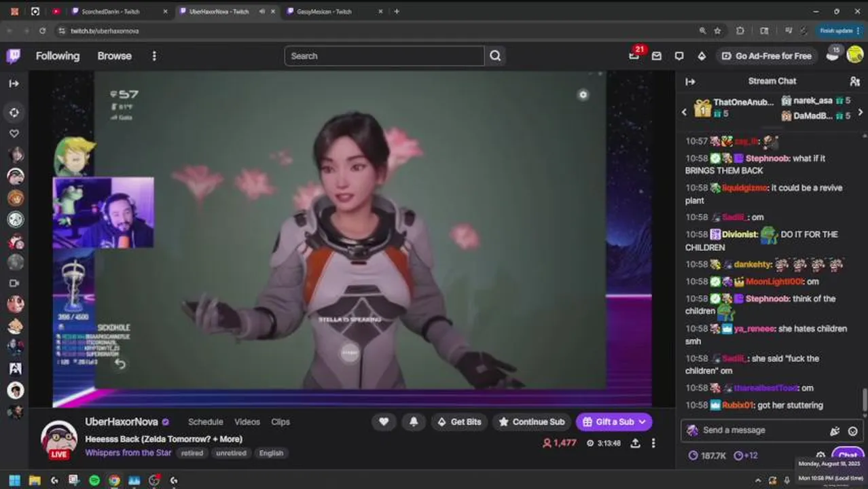Show next gift leaderboard entries
This screenshot has width=868, height=489.
(x=861, y=112)
